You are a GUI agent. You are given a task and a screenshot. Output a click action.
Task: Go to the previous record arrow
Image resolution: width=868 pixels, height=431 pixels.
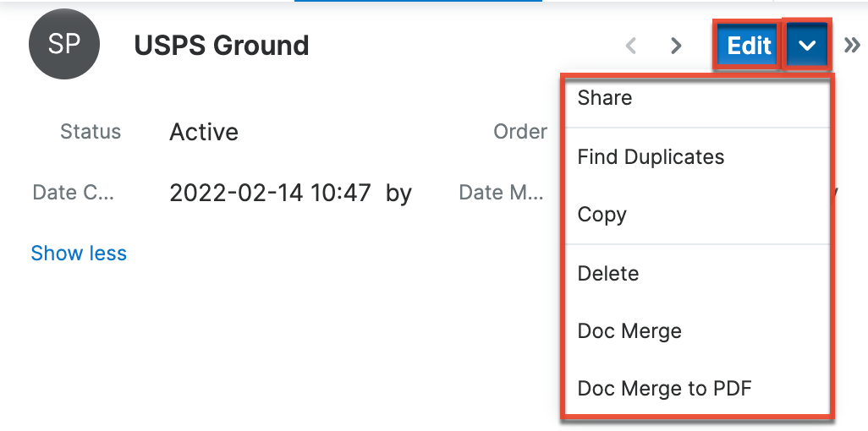point(631,46)
